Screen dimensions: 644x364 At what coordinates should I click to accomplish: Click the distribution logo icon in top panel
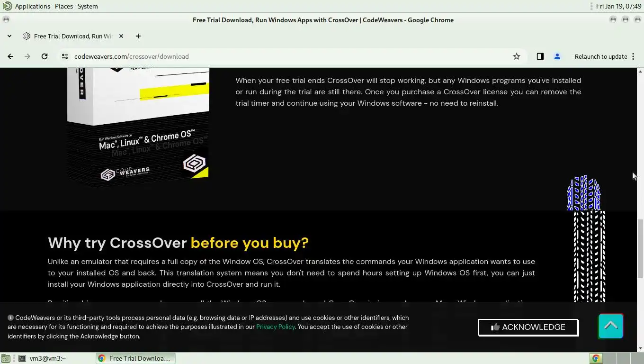click(x=7, y=6)
